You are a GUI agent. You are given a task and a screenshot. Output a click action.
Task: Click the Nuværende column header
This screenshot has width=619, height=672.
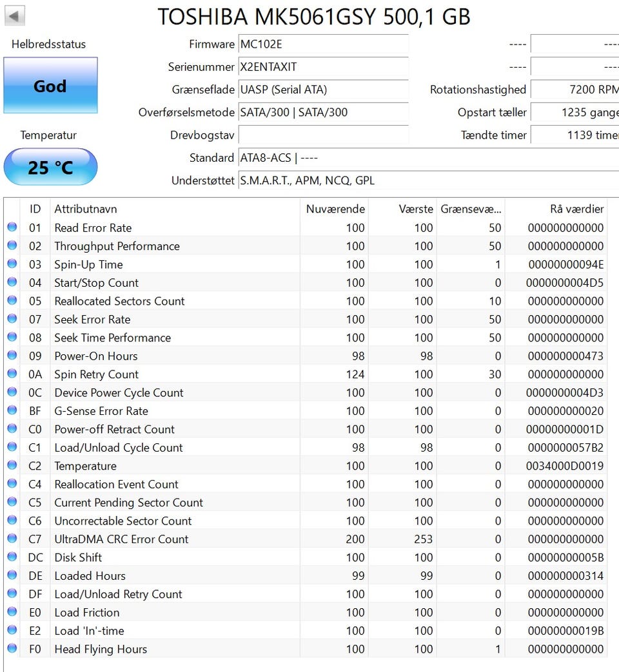[x=335, y=209]
